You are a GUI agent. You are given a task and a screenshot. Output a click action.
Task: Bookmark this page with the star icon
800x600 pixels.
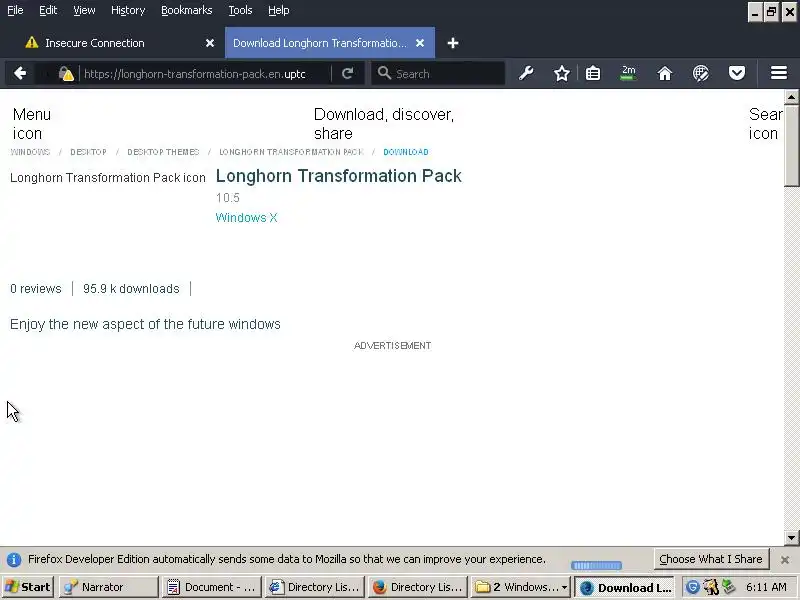[x=562, y=73]
